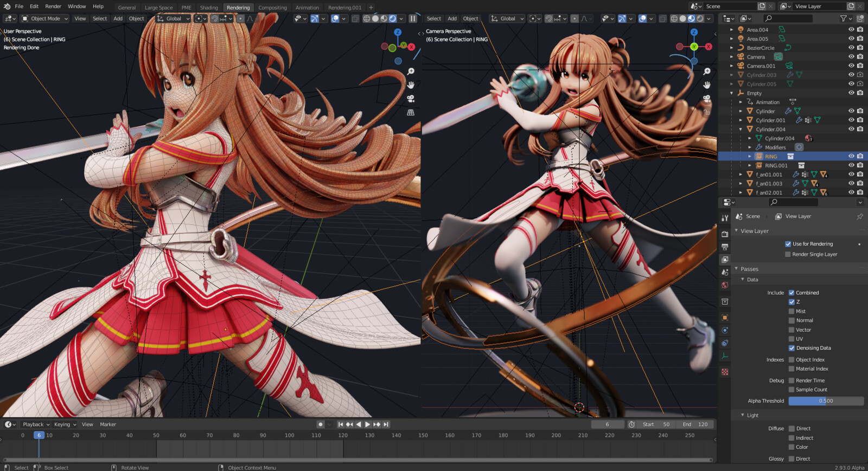
Task: Click Blender logo in top menu bar
Action: 7,7
